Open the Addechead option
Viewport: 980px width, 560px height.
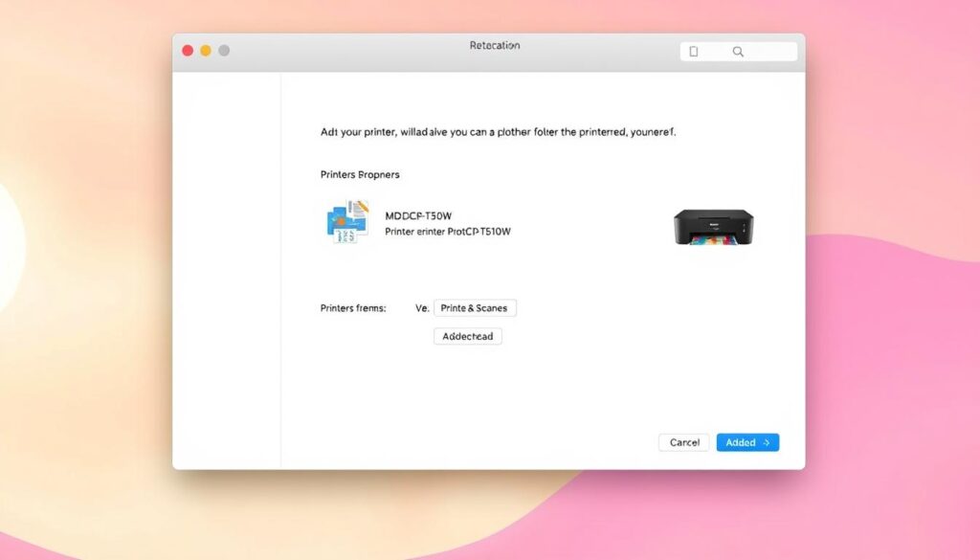pyautogui.click(x=468, y=336)
